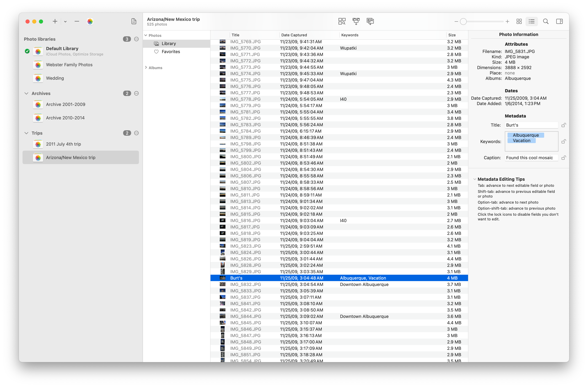Switch to list view

(531, 22)
